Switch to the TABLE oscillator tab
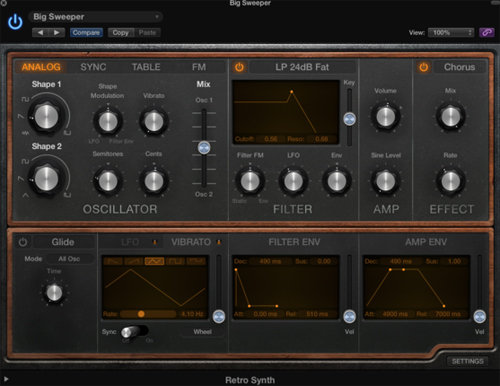The image size is (500, 386). (x=146, y=67)
